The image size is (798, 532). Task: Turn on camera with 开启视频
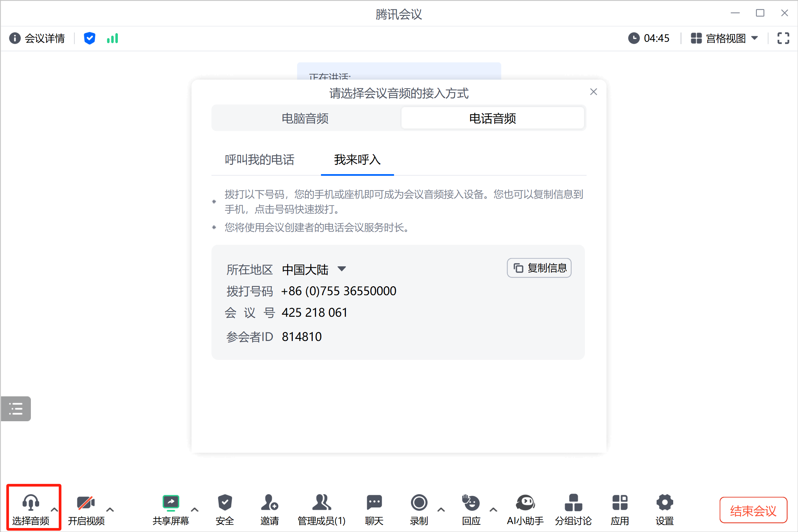click(86, 510)
